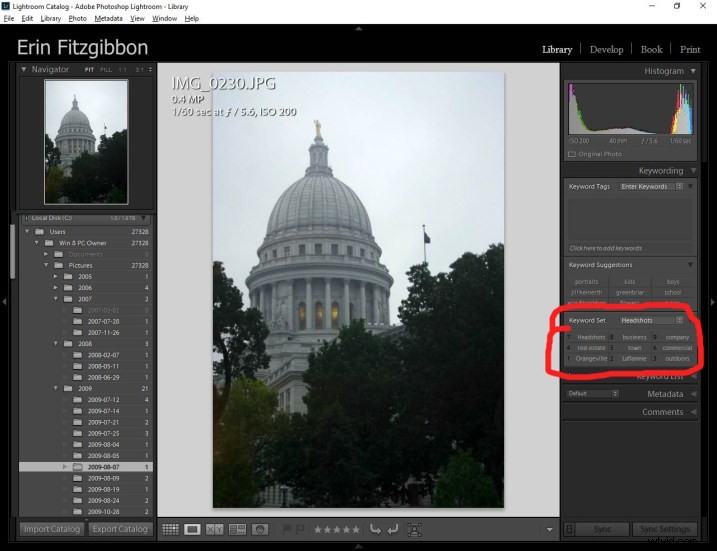Rotate photo right arrow icon
The image size is (717, 551).
click(392, 530)
